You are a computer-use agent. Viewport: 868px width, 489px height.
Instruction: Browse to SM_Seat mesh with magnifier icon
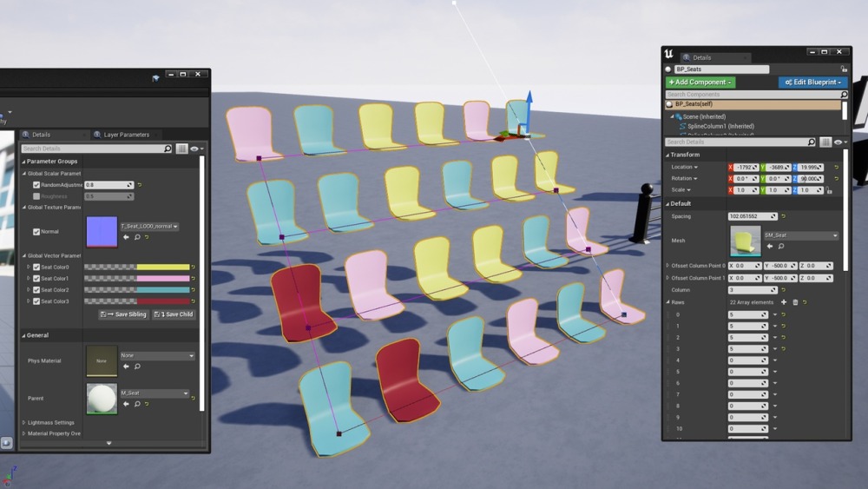click(780, 247)
